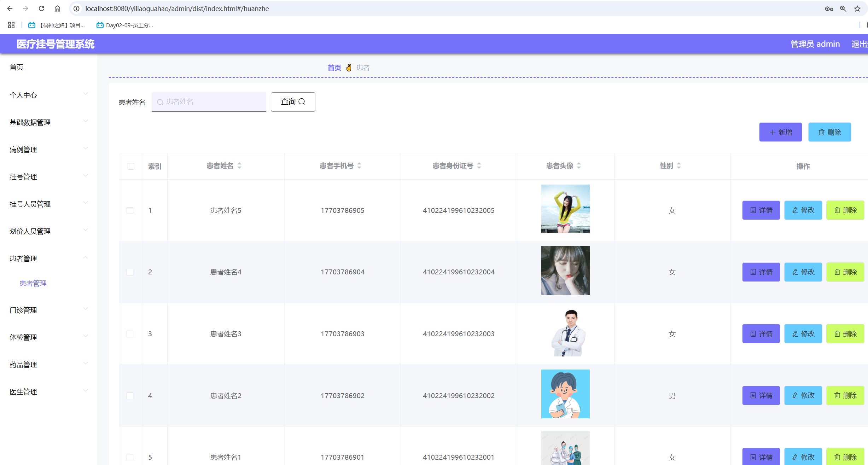Check the row for 患者姓名5
This screenshot has width=868, height=465.
pyautogui.click(x=130, y=210)
